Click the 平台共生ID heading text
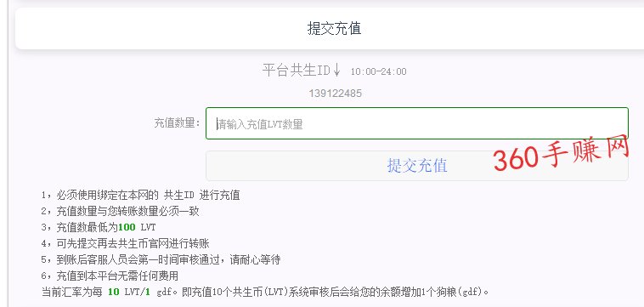 click(297, 71)
